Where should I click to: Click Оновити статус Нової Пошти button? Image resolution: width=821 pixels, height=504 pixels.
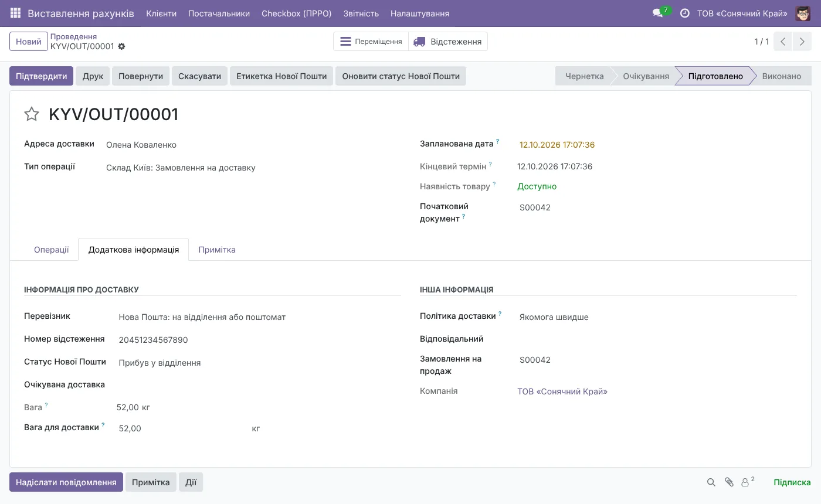pos(401,76)
